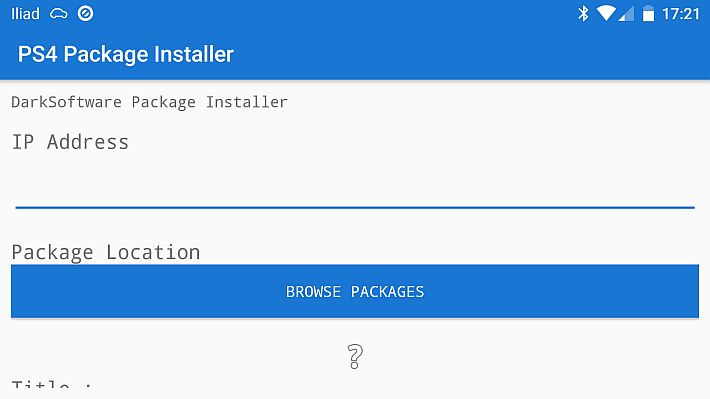Click the word Package in the app title

(x=106, y=55)
